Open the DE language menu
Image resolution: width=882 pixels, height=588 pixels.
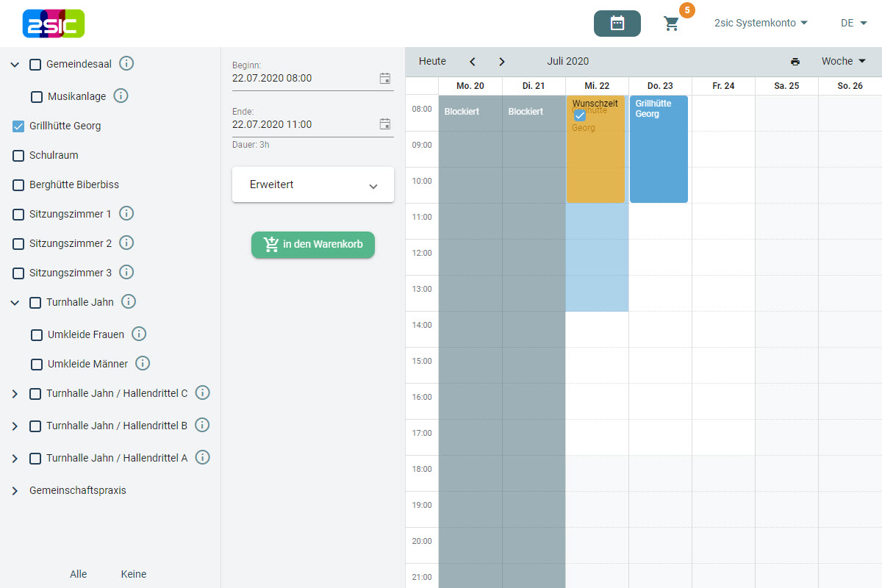[x=853, y=24]
